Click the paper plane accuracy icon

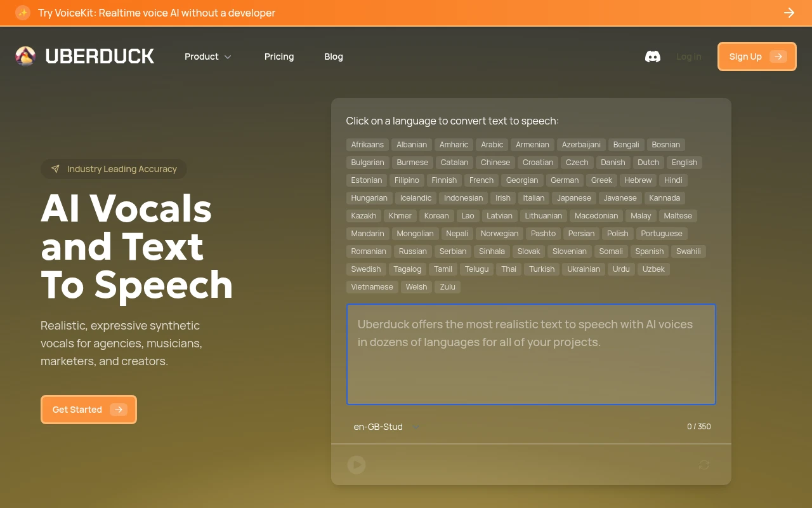tap(55, 169)
